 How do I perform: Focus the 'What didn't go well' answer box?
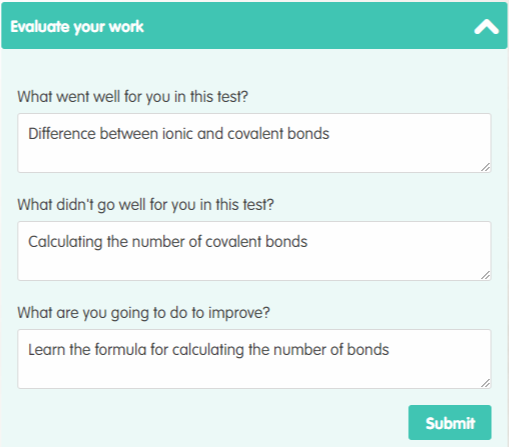tap(254, 251)
